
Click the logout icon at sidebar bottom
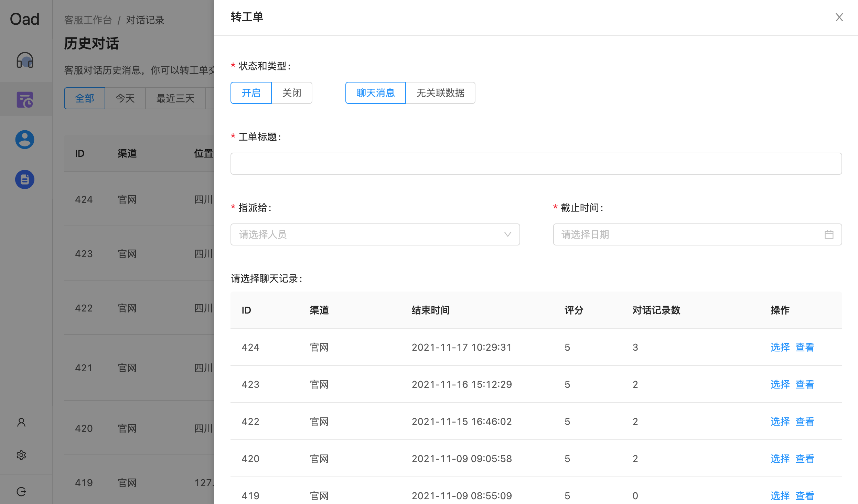pyautogui.click(x=21, y=492)
